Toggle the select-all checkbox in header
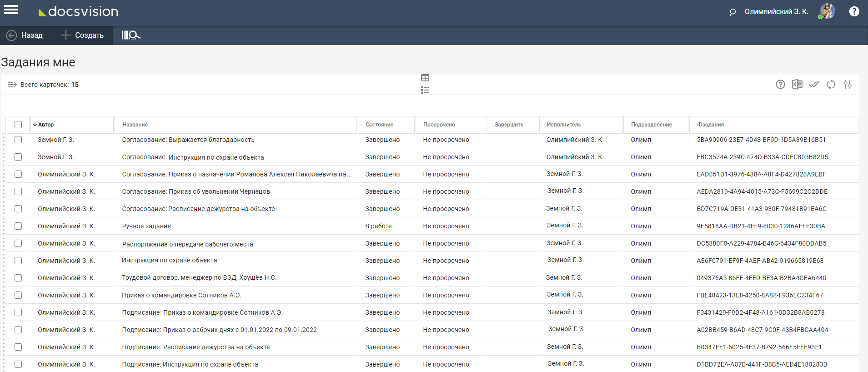 tap(18, 125)
